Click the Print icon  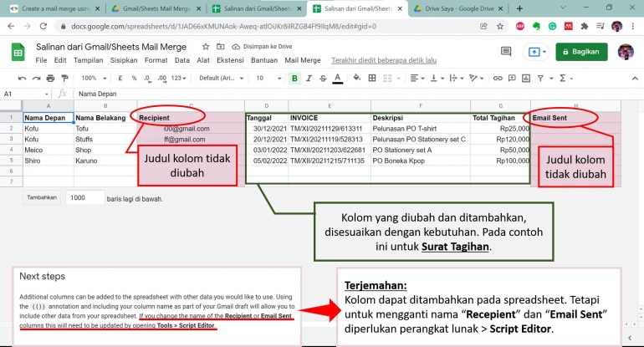point(50,78)
